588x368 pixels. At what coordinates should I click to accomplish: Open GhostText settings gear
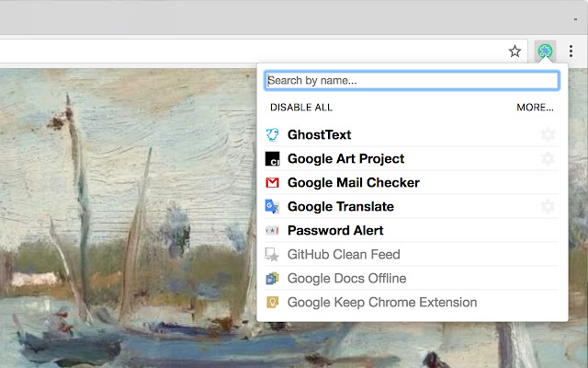pos(548,135)
